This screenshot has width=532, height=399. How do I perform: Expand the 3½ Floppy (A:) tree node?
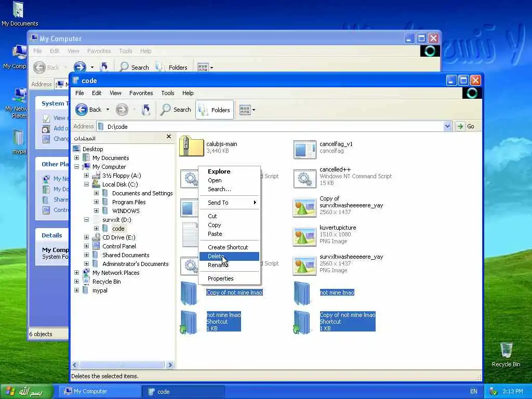click(87, 176)
